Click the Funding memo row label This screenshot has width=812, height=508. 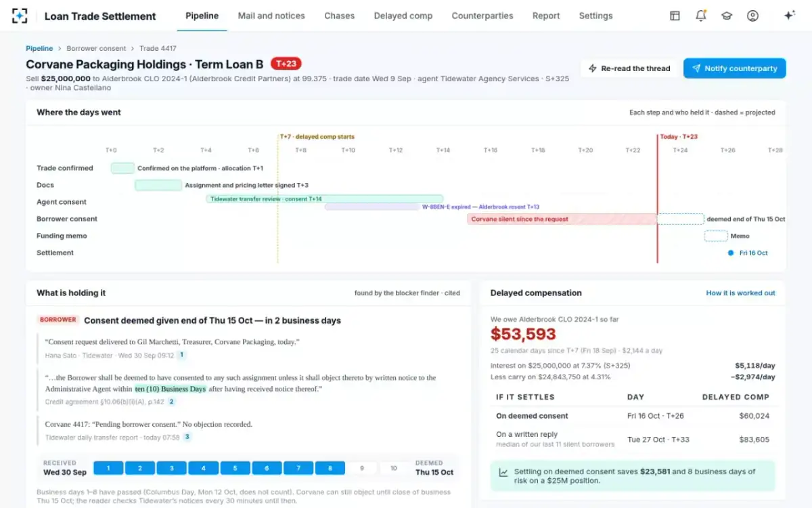(62, 236)
